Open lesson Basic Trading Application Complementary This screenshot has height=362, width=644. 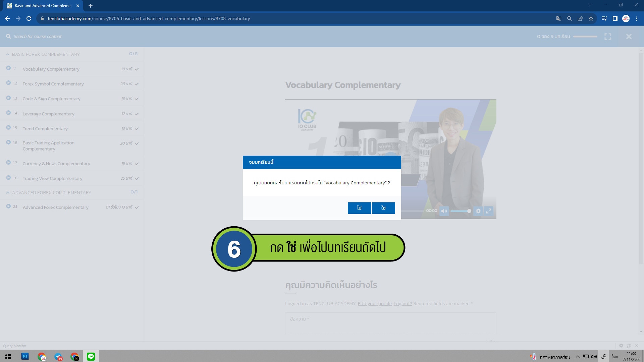point(48,145)
